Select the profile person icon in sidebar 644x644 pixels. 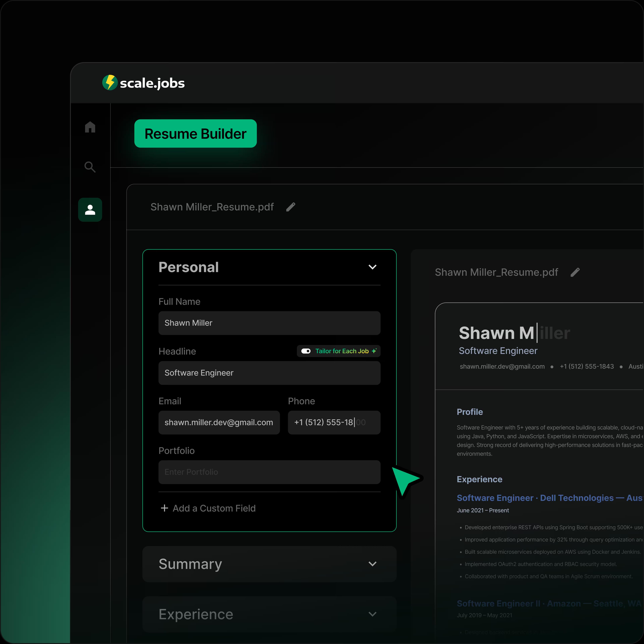click(90, 210)
